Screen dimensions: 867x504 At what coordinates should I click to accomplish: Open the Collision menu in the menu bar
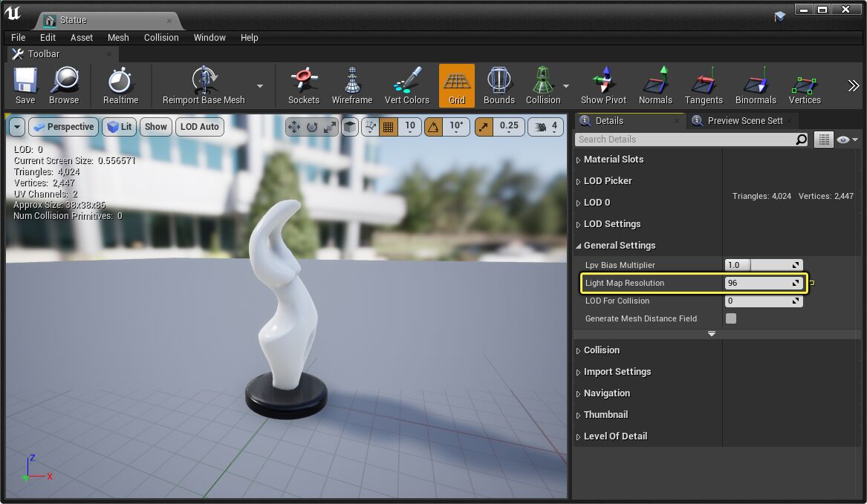pyautogui.click(x=161, y=37)
